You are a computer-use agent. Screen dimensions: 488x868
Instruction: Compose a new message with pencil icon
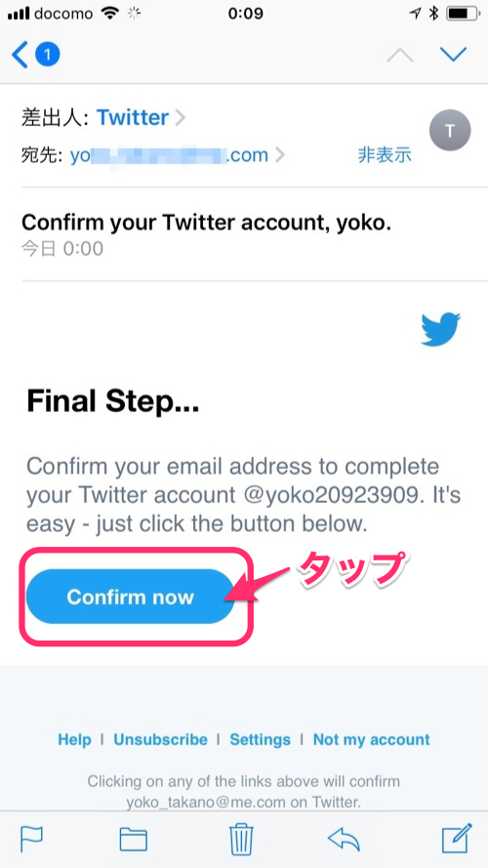pos(457,839)
